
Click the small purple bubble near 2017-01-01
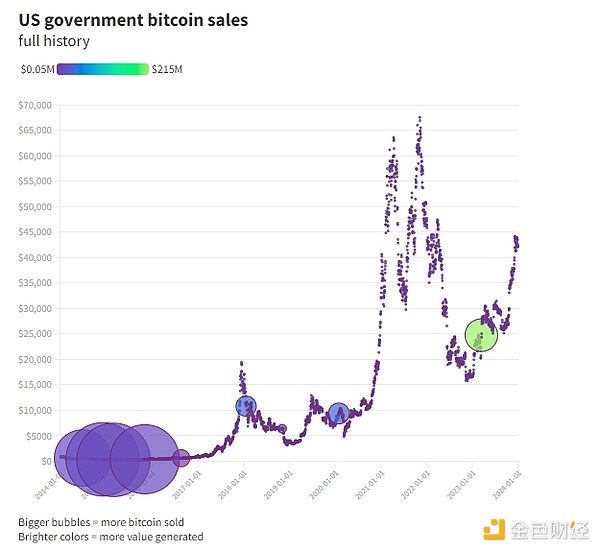click(181, 458)
